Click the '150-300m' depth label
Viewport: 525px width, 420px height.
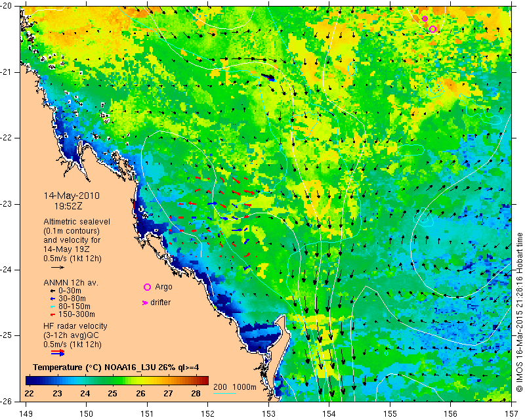tap(77, 315)
